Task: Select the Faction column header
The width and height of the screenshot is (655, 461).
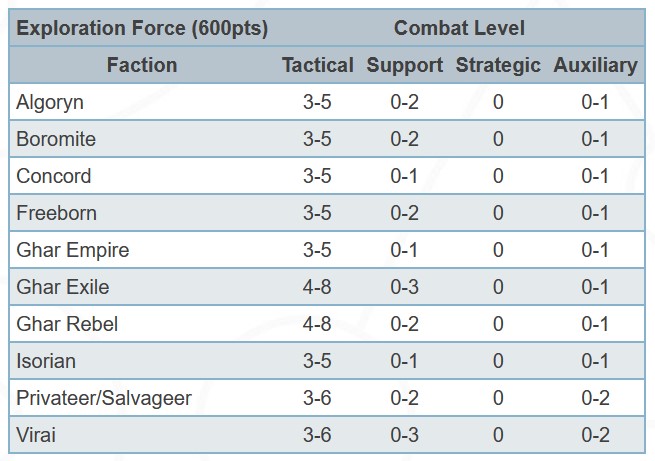Action: pyautogui.click(x=141, y=65)
